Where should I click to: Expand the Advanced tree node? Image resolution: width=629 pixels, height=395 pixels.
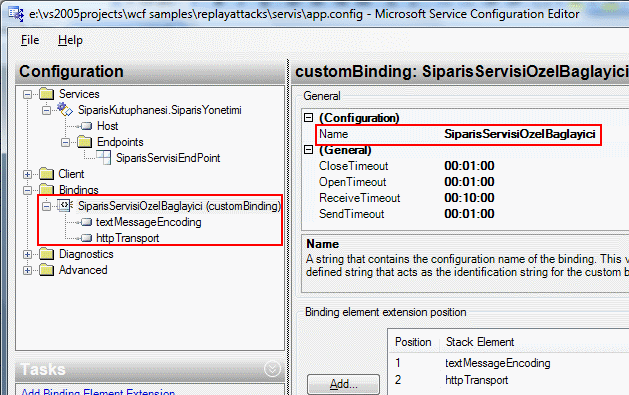coord(27,270)
